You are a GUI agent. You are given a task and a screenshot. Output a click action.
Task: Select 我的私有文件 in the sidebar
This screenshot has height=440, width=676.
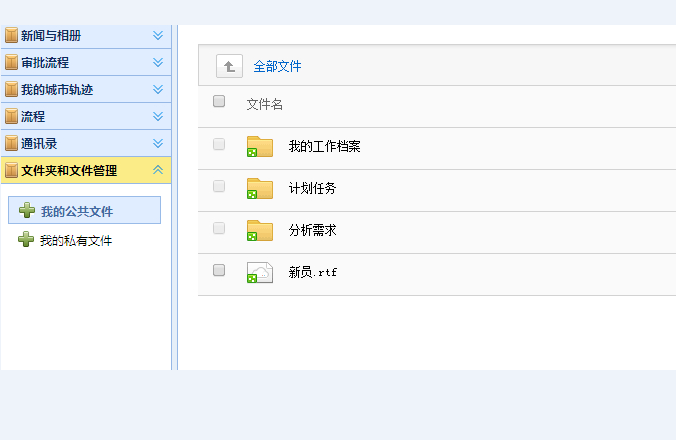click(x=76, y=241)
